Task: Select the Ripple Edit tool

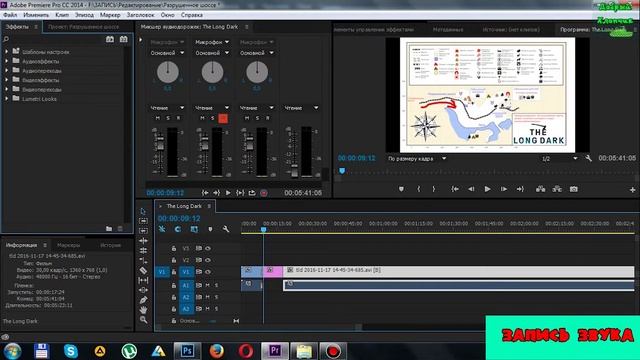Action: [x=143, y=241]
